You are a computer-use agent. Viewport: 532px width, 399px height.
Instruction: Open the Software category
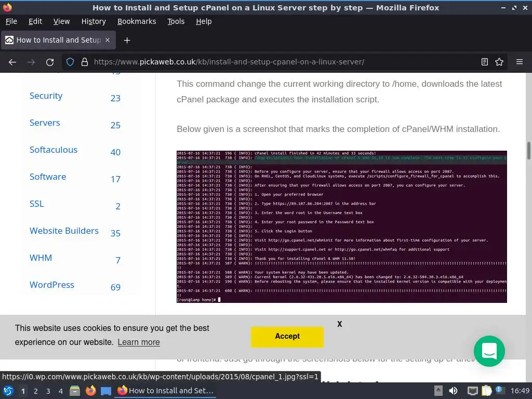(x=48, y=177)
